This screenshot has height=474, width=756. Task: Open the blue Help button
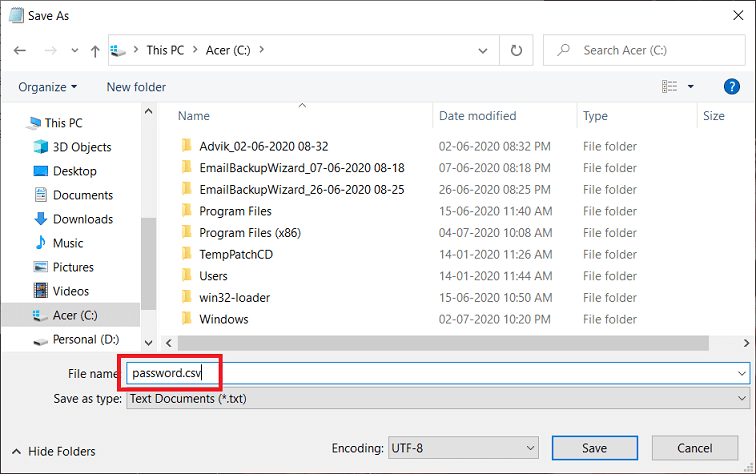731,87
